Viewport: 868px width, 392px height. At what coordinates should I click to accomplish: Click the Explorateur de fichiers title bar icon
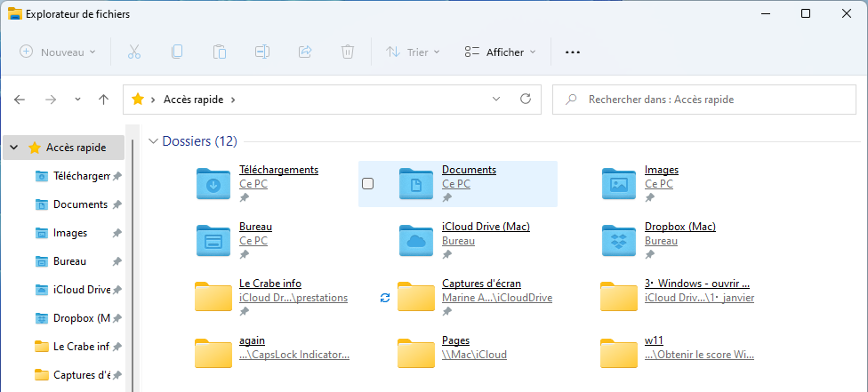(x=15, y=14)
